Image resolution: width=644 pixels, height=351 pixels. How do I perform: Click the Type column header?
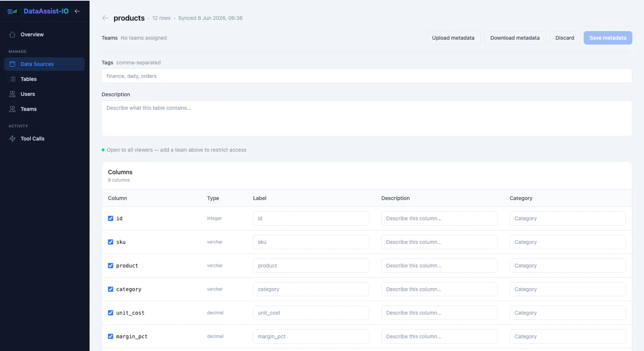pyautogui.click(x=213, y=198)
